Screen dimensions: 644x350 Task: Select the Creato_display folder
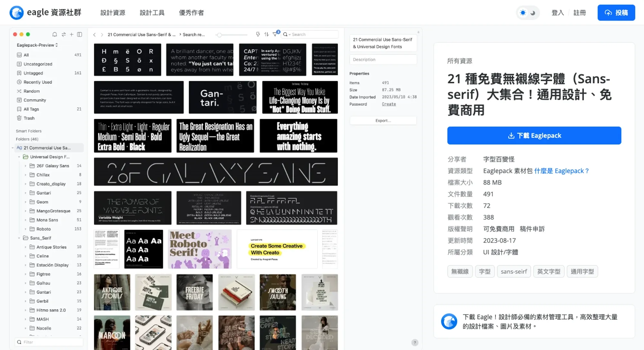click(x=51, y=184)
